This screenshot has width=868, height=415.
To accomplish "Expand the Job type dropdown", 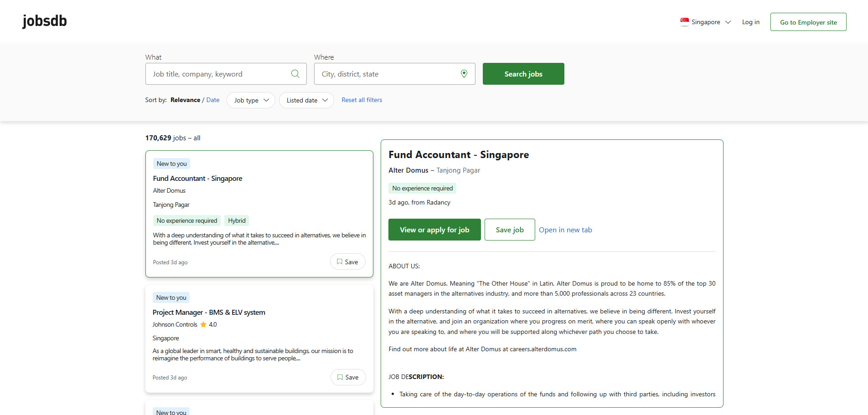I will click(251, 100).
